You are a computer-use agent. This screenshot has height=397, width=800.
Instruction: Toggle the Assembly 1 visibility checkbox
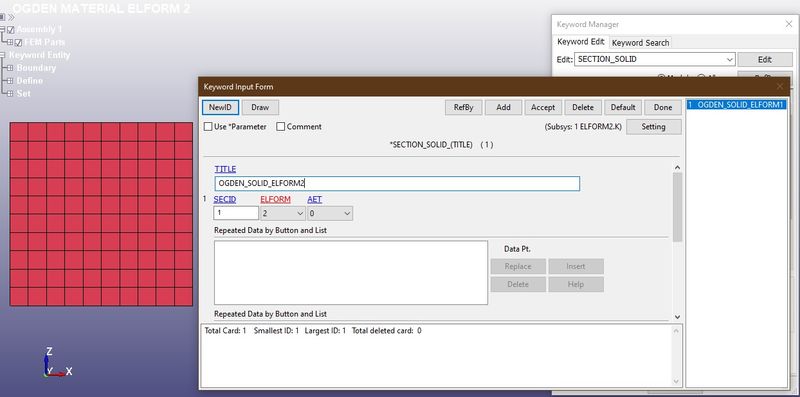11,30
